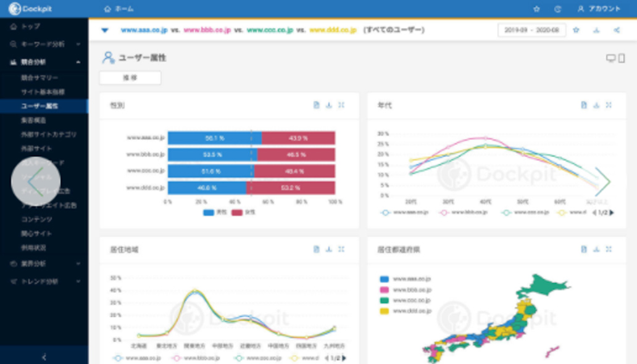Image resolution: width=637 pixels, height=364 pixels.
Task: Click the Dockpit logo
Action: coord(30,9)
